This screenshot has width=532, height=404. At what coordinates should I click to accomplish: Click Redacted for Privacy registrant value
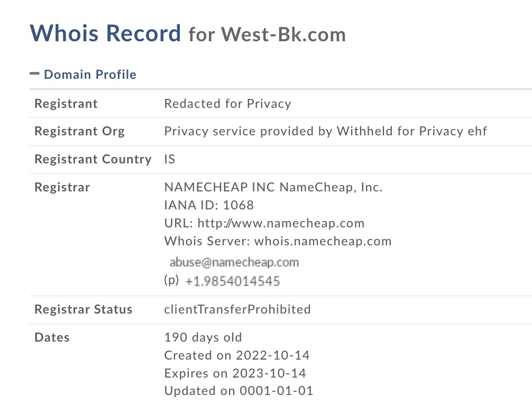[x=228, y=104]
